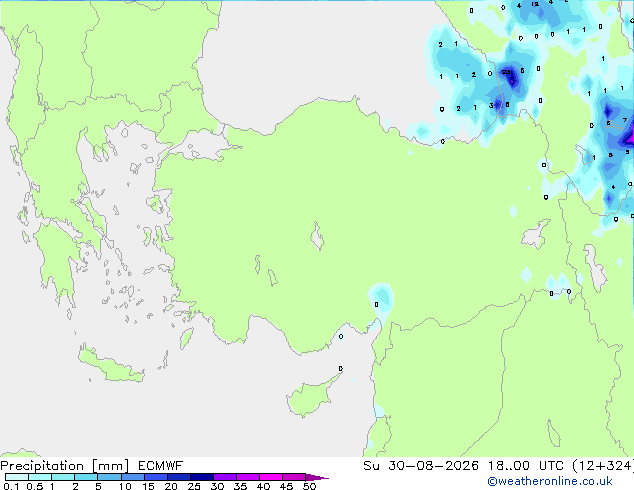
Task: Click the legend value '40'
Action: click(x=263, y=486)
